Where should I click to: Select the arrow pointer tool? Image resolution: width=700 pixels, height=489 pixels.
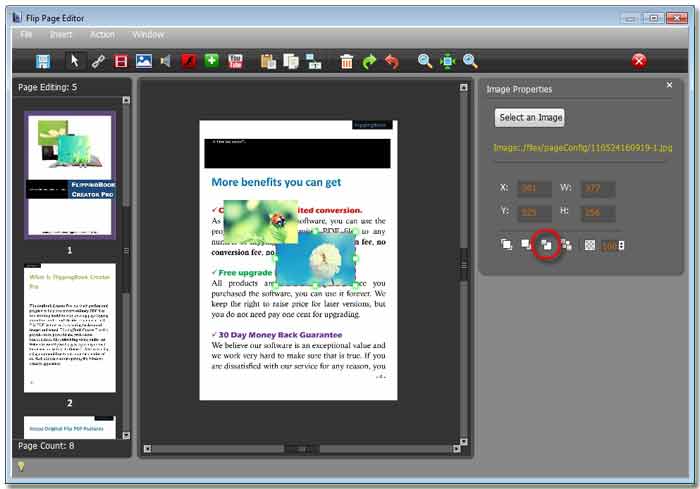[x=75, y=61]
